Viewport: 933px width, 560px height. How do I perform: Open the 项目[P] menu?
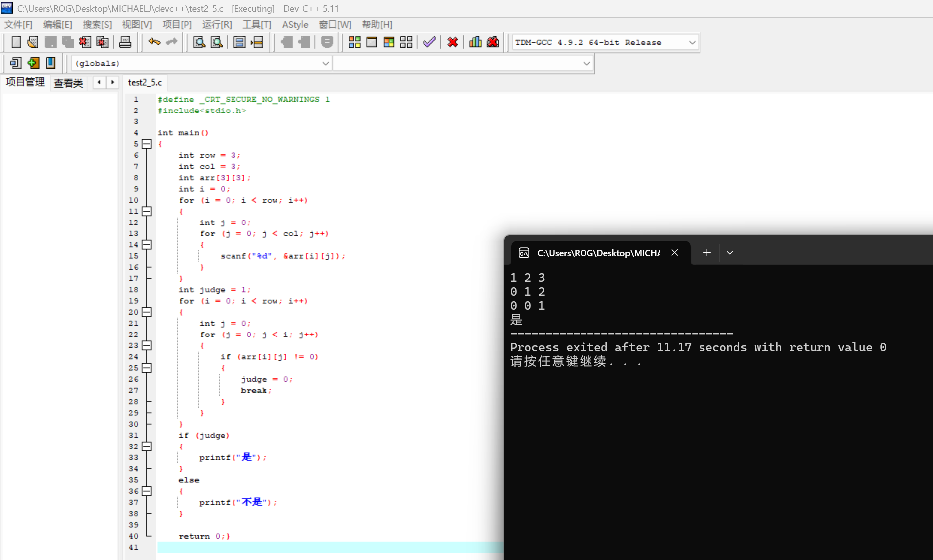tap(177, 25)
